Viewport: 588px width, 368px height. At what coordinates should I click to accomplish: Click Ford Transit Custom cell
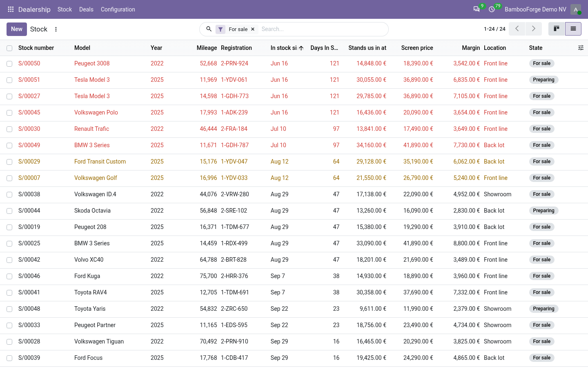point(100,162)
